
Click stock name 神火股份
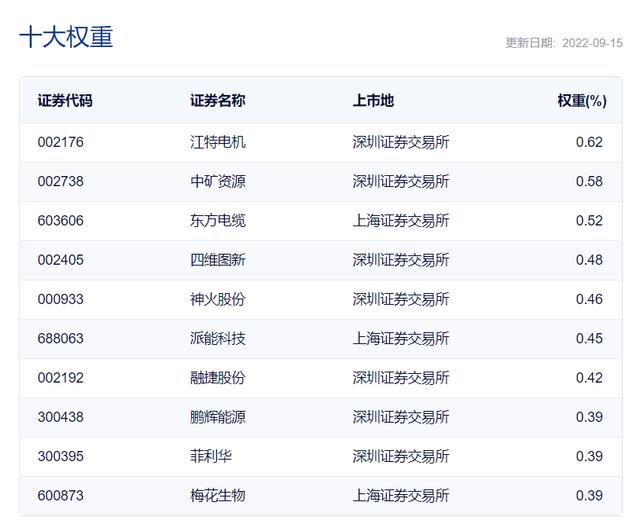(218, 299)
